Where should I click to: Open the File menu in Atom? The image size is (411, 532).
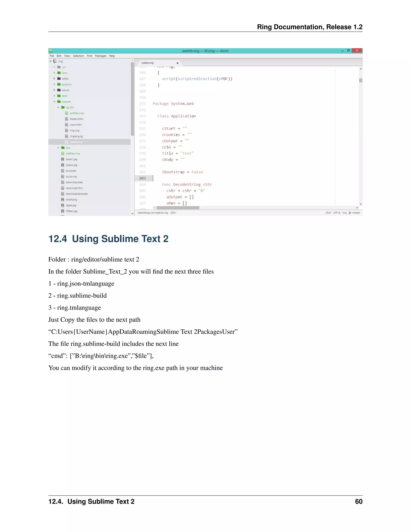coord(52,56)
